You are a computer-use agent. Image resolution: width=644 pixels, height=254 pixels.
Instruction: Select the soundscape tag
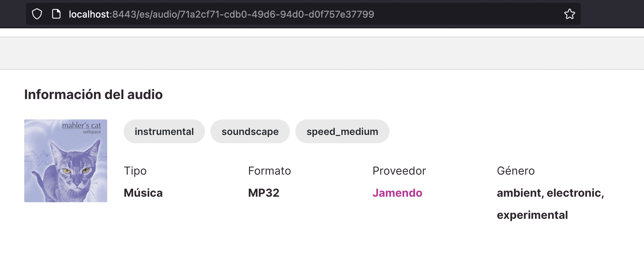point(250,131)
